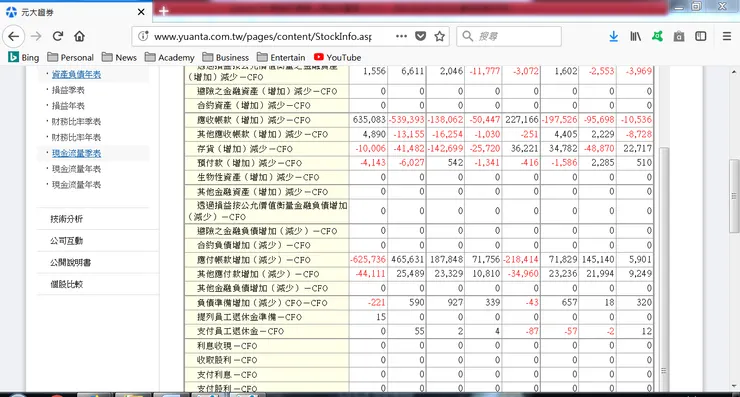Go back to the previous page
740x397 pixels.
tap(14, 36)
